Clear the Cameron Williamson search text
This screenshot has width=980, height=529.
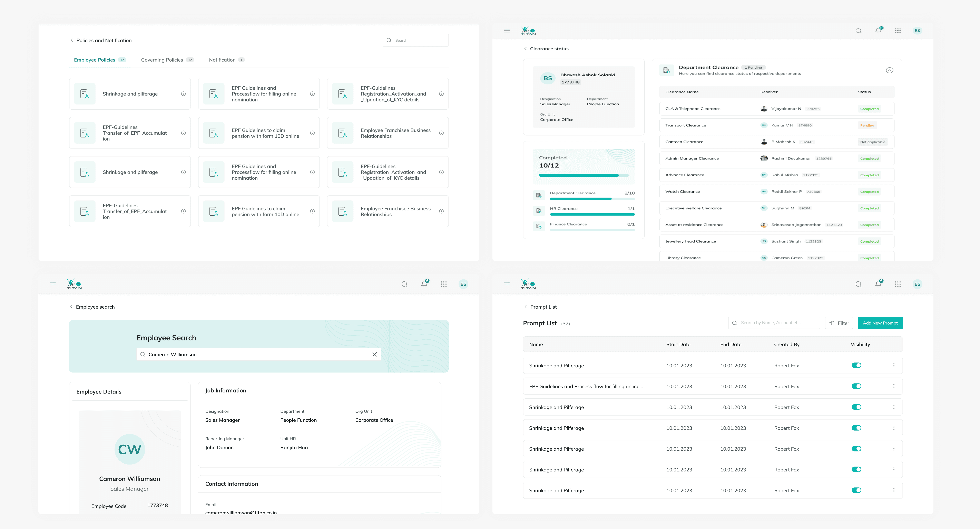[374, 355]
